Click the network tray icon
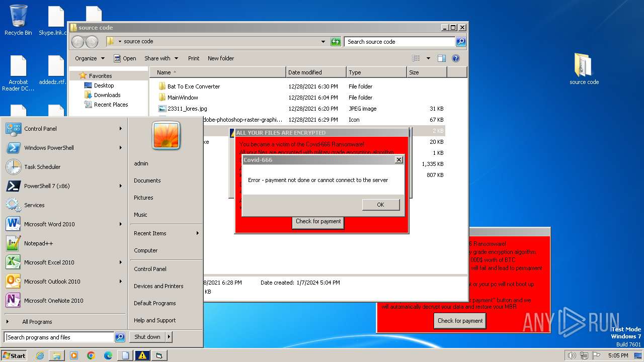 pyautogui.click(x=584, y=355)
